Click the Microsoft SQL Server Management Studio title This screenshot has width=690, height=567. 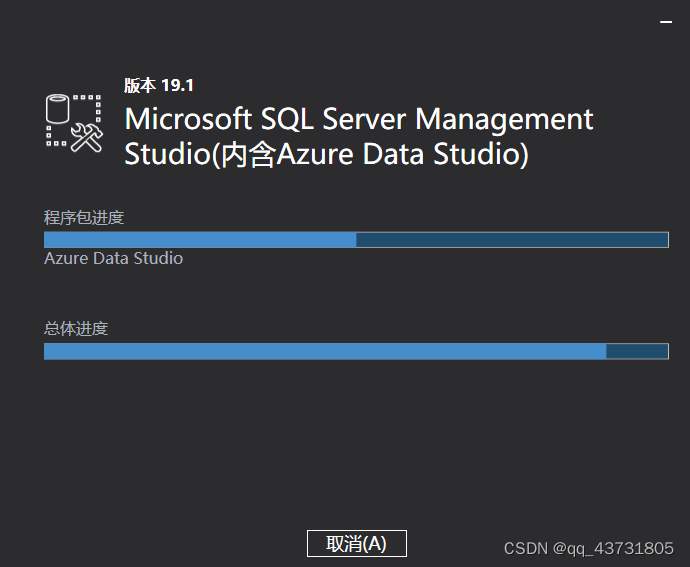359,136
